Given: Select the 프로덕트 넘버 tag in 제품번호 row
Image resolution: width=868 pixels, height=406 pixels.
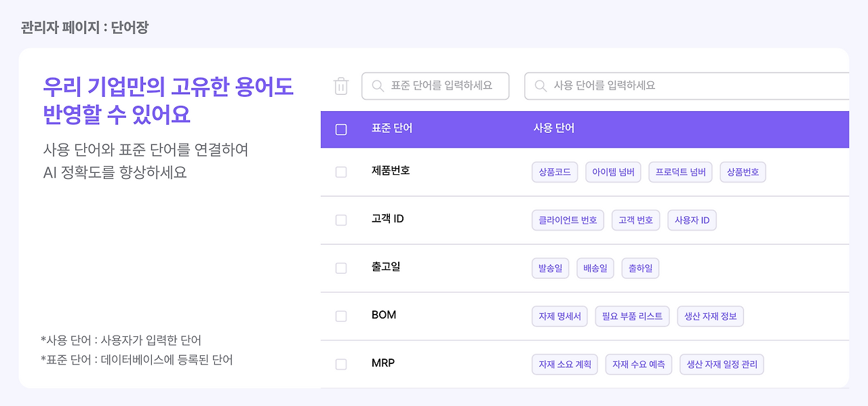Looking at the screenshot, I should (x=680, y=171).
